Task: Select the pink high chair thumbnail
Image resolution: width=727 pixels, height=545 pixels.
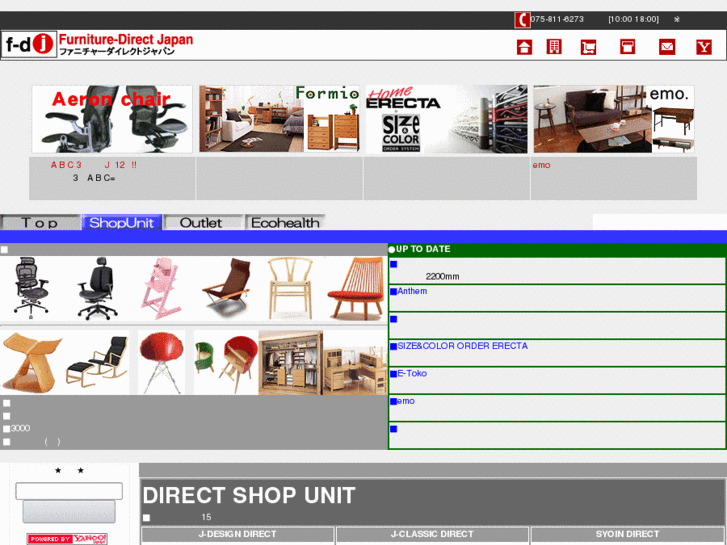Action: [160, 288]
